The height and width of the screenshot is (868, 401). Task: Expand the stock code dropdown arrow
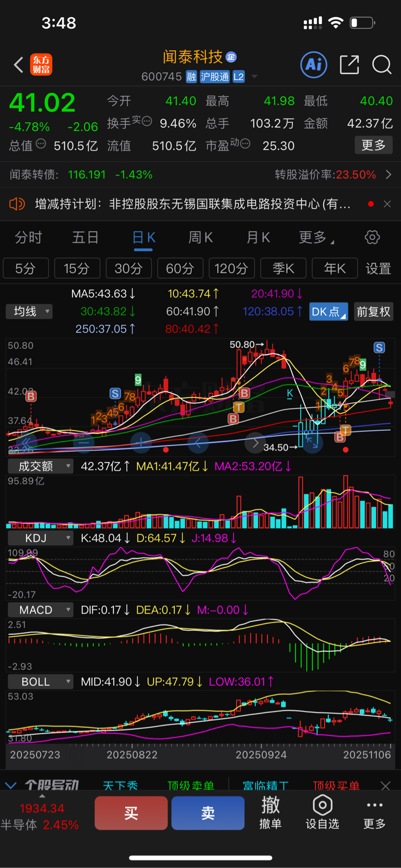(254, 77)
